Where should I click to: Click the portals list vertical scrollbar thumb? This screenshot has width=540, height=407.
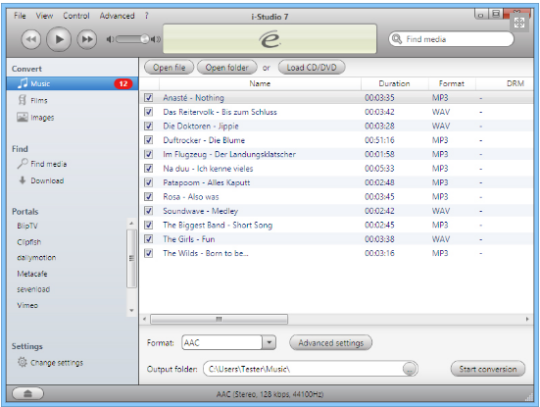131,258
